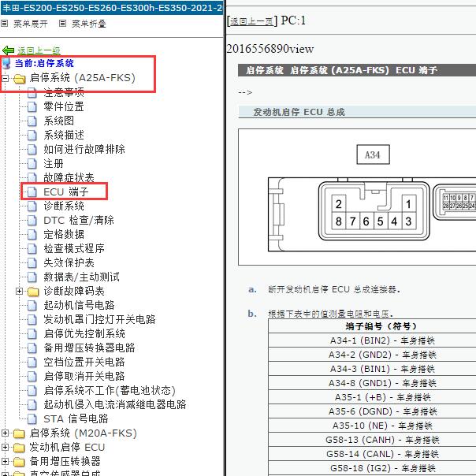
Task: Click the A34-8 (GND1) table row
Action: 372,383
